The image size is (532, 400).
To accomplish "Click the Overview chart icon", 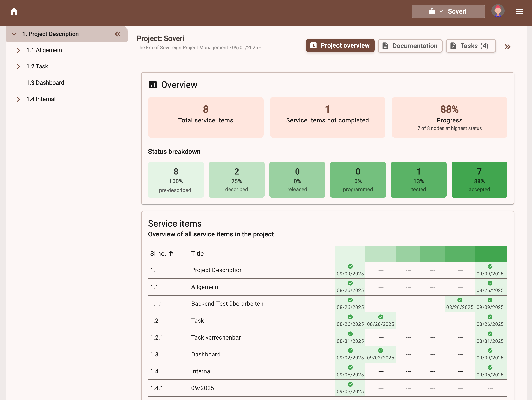I will tap(153, 85).
